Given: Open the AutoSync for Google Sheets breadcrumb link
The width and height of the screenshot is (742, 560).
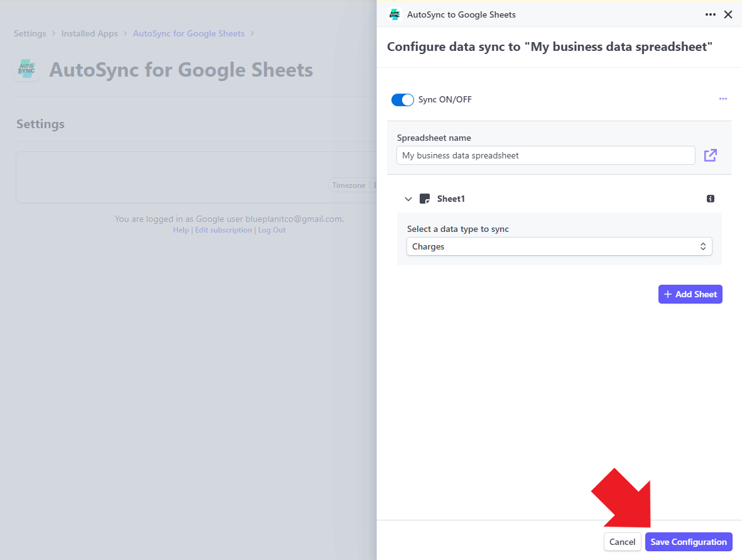Looking at the screenshot, I should (189, 33).
